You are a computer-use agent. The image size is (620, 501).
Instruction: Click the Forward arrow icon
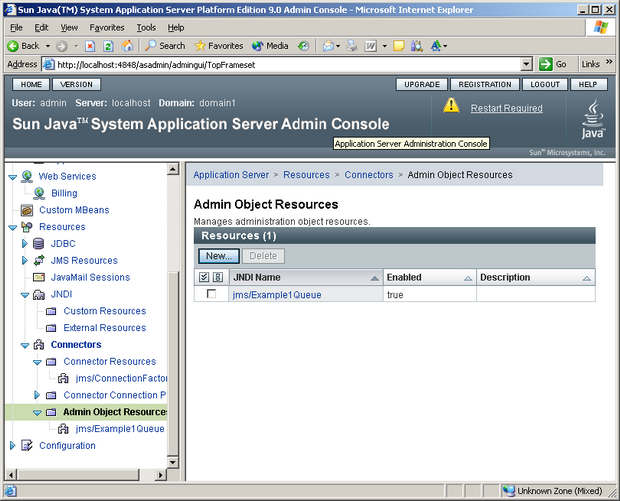(x=61, y=46)
